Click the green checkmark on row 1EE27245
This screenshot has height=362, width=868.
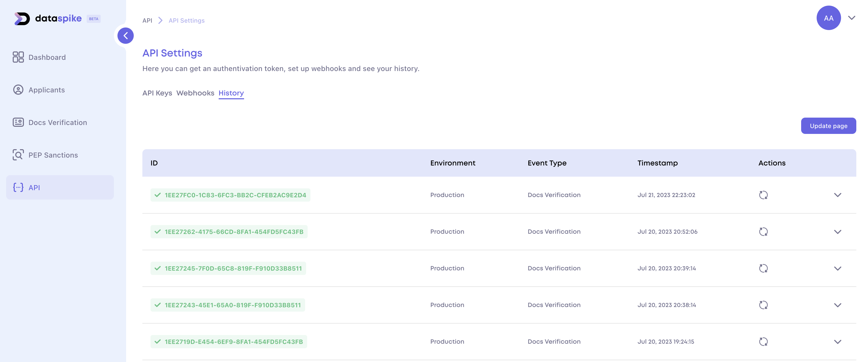tap(157, 268)
